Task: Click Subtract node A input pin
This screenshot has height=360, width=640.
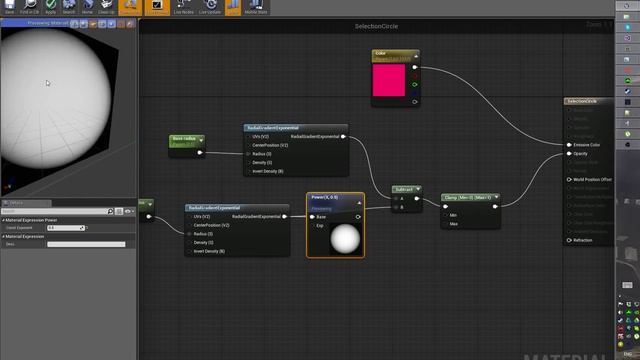Action: [396, 199]
